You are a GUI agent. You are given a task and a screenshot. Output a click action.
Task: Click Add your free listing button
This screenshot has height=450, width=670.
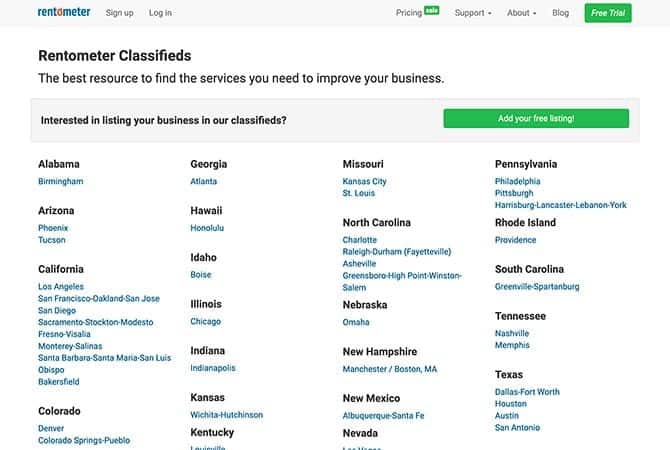(x=536, y=119)
